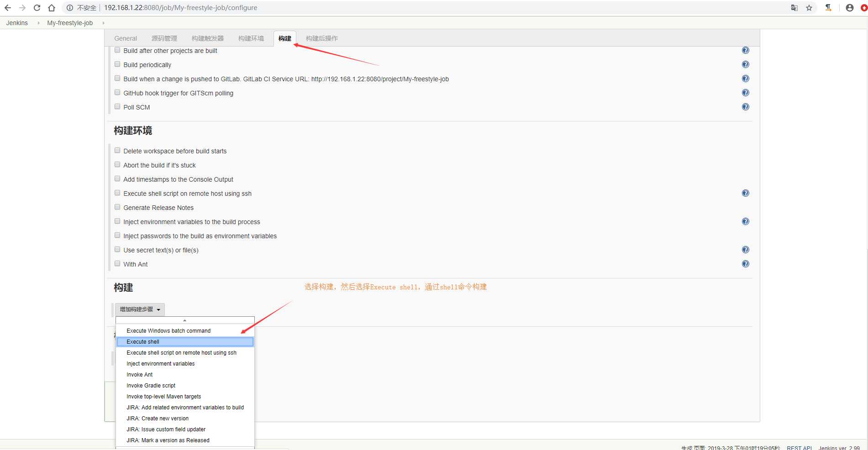Choose Invoke Ant build step
The width and height of the screenshot is (868, 450).
tap(185, 375)
